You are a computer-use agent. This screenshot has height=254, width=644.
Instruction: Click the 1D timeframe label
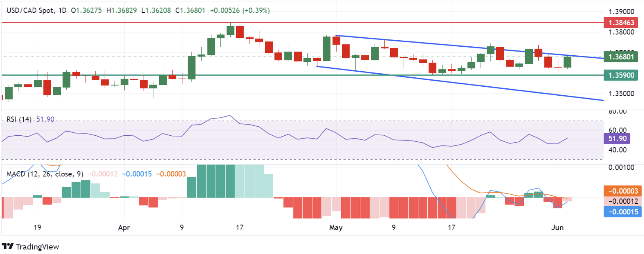[x=62, y=11]
